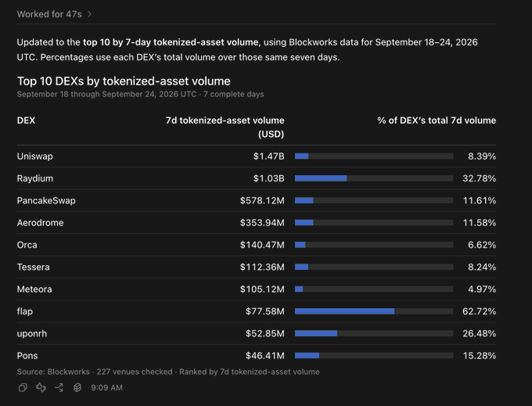
Task: Click the $1.47B volume value
Action: pyautogui.click(x=268, y=156)
